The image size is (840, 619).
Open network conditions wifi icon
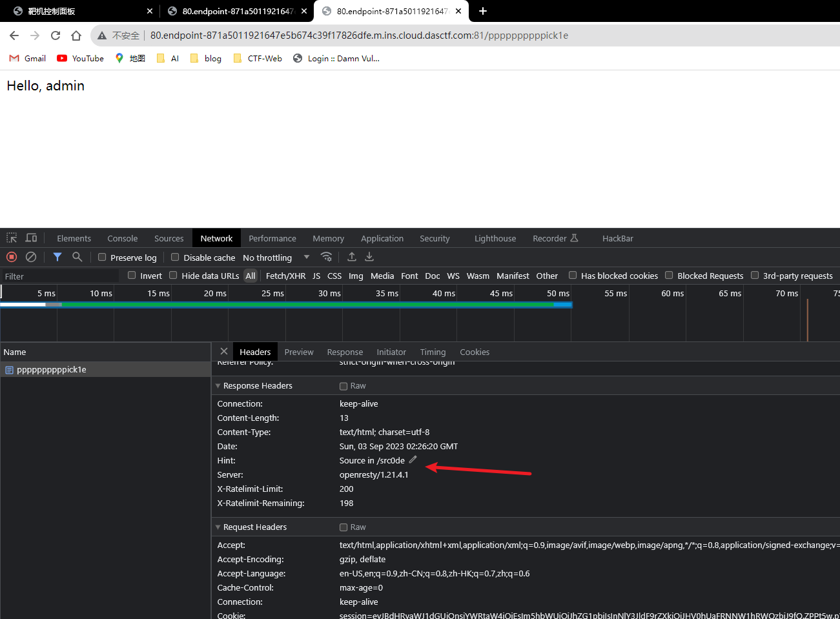point(327,257)
